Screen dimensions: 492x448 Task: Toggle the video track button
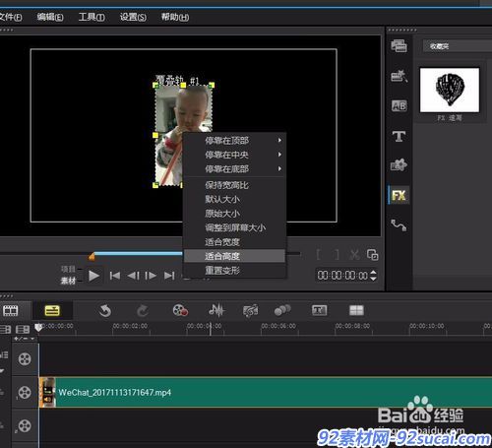click(x=25, y=359)
